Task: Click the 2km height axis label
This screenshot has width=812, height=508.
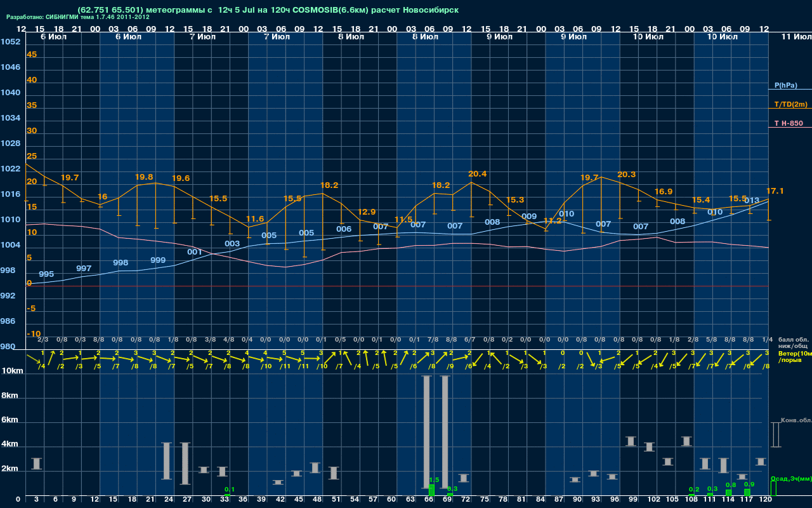Action: pos(10,469)
